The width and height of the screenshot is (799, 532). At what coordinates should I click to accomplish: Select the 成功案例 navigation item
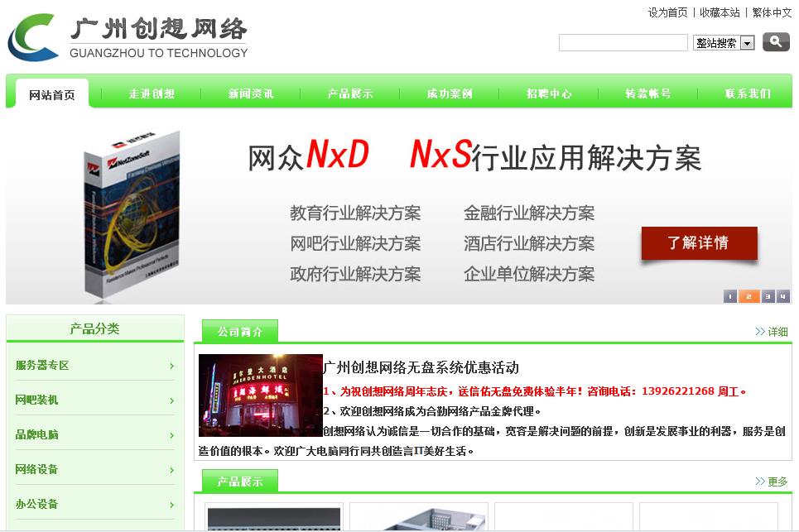click(x=450, y=93)
